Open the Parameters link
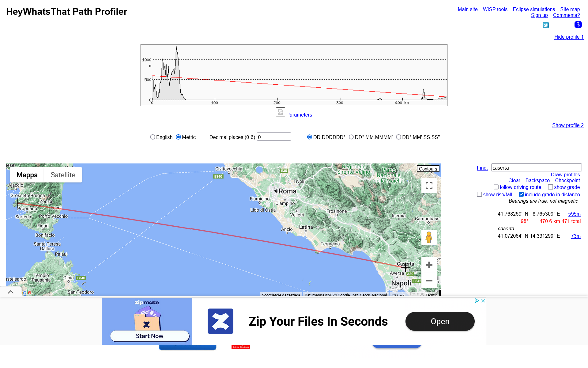Screen dimensions: 588x368 pyautogui.click(x=299, y=115)
